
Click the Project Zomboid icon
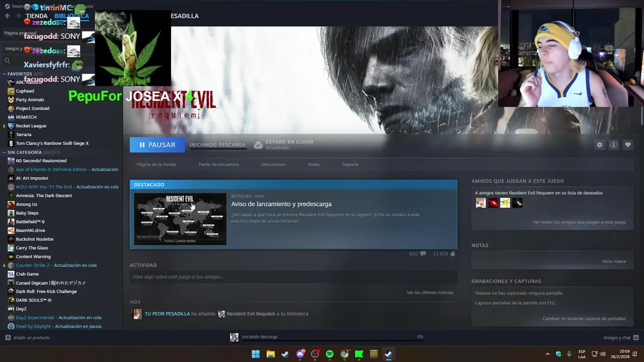point(11,109)
